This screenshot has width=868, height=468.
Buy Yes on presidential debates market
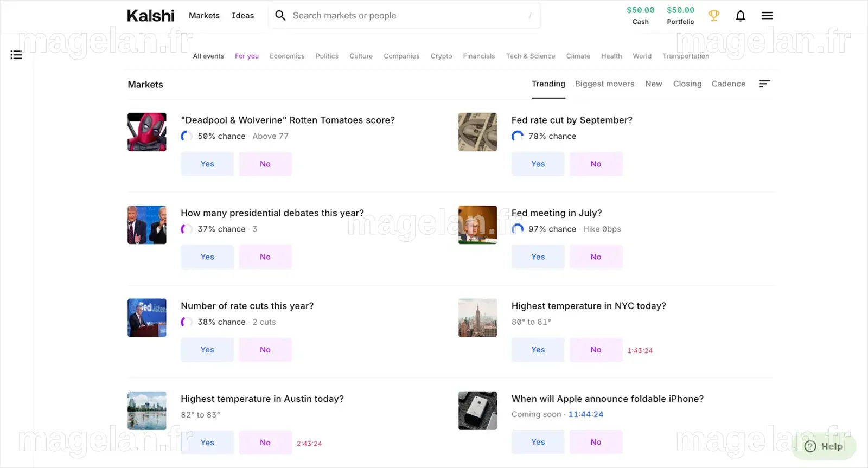coord(207,257)
